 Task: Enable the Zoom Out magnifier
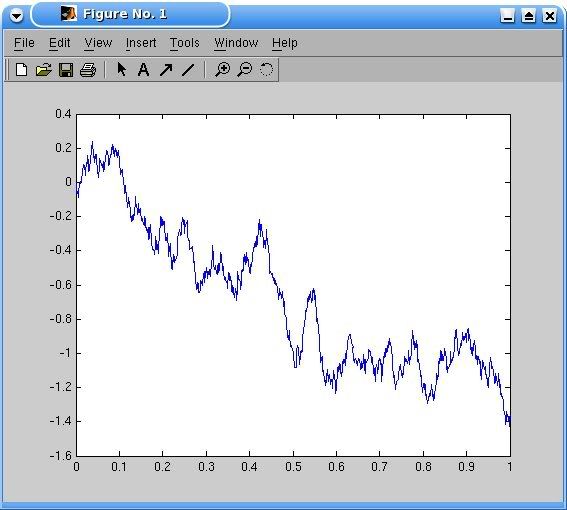click(x=245, y=69)
